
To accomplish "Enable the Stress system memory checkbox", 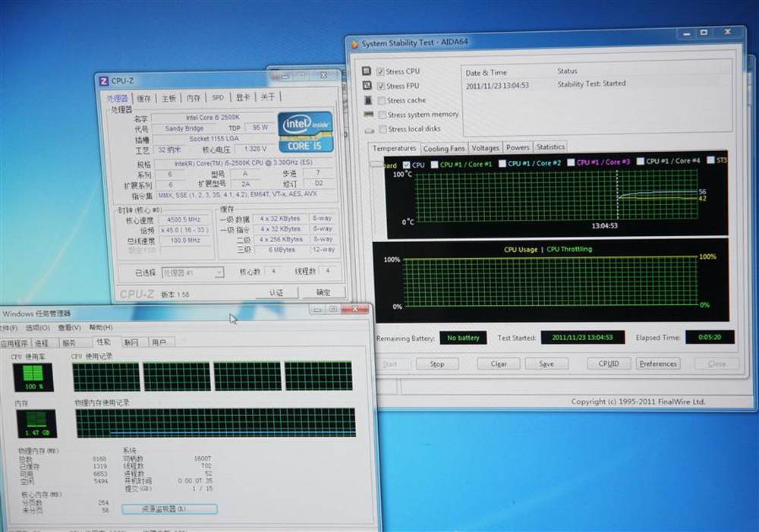I will [x=383, y=115].
